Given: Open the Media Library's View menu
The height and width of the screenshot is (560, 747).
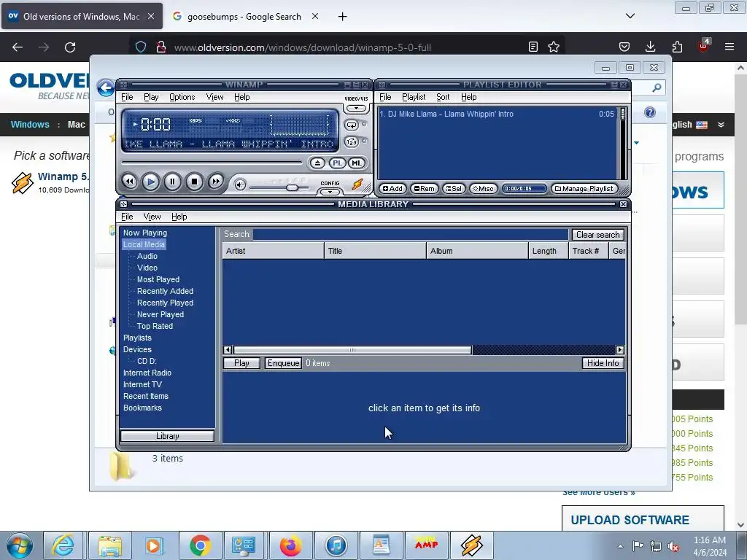Looking at the screenshot, I should pos(152,217).
